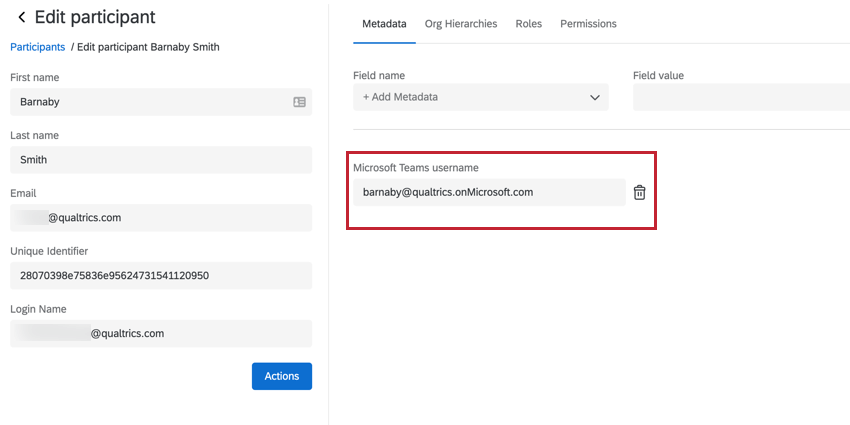This screenshot has height=425, width=850.
Task: Focus the Last name field containing Smith
Action: pos(160,160)
